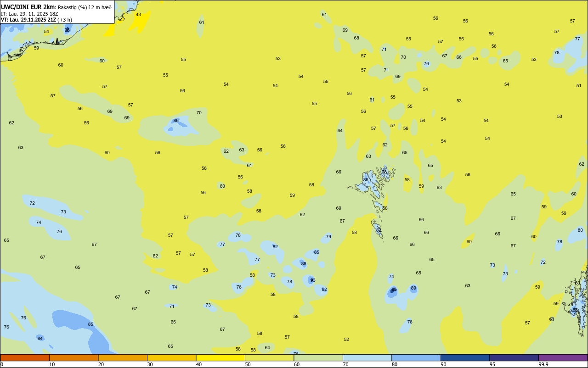Click the bright yellow 40–50 legend swatch

coord(220,357)
